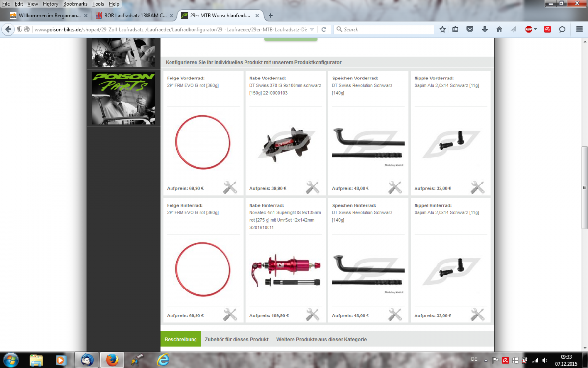Expand the URL bar history dropdown
The image size is (588, 368).
pos(312,29)
